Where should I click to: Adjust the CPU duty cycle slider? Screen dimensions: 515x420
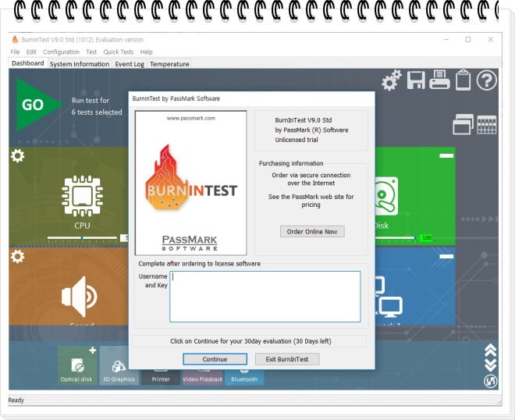(x=82, y=237)
